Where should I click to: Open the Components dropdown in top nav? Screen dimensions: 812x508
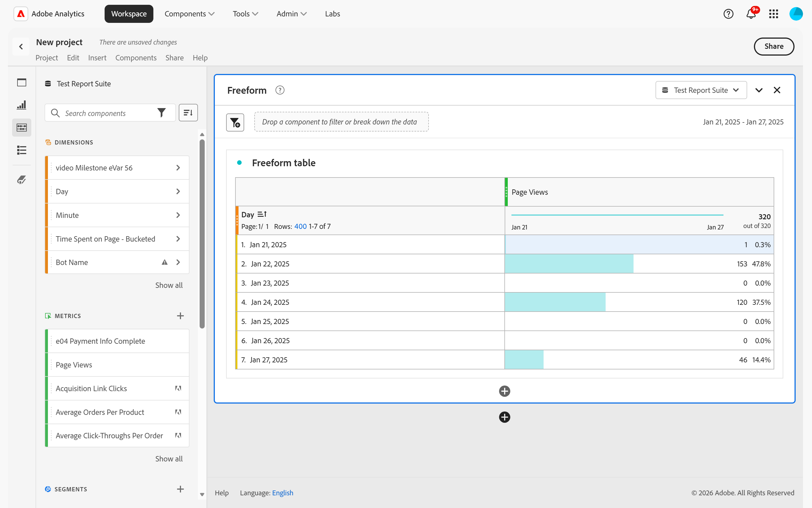click(x=189, y=14)
